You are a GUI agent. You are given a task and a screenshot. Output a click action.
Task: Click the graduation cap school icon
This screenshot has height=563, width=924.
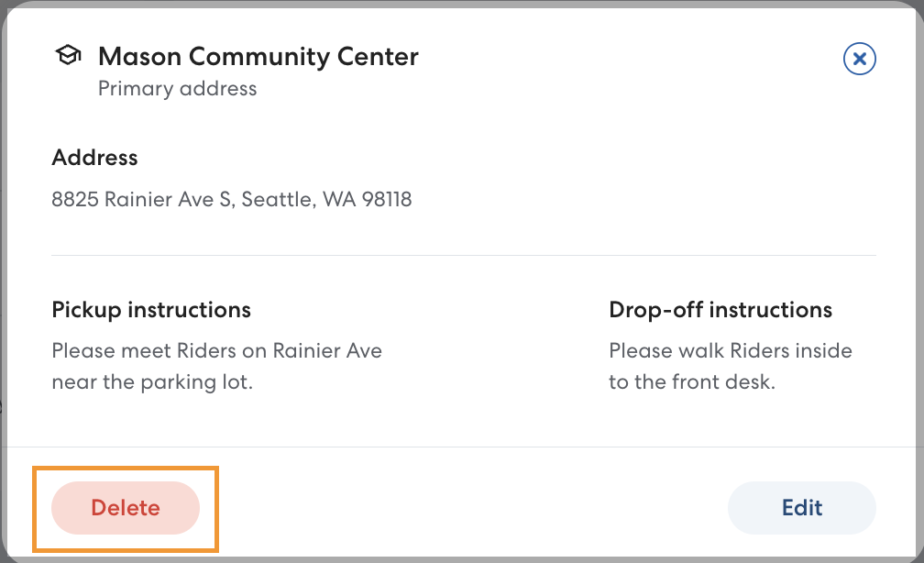click(x=68, y=56)
